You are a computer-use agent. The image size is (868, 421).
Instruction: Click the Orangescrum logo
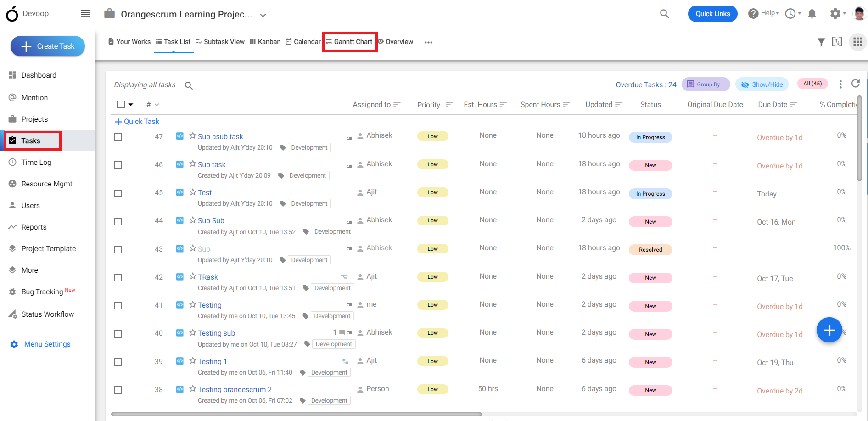12,14
